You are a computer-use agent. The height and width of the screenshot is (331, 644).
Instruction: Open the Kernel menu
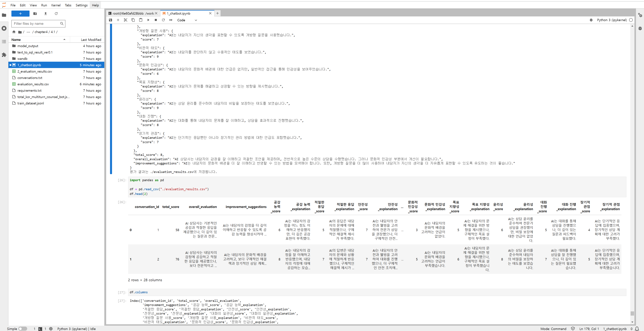[x=56, y=5]
